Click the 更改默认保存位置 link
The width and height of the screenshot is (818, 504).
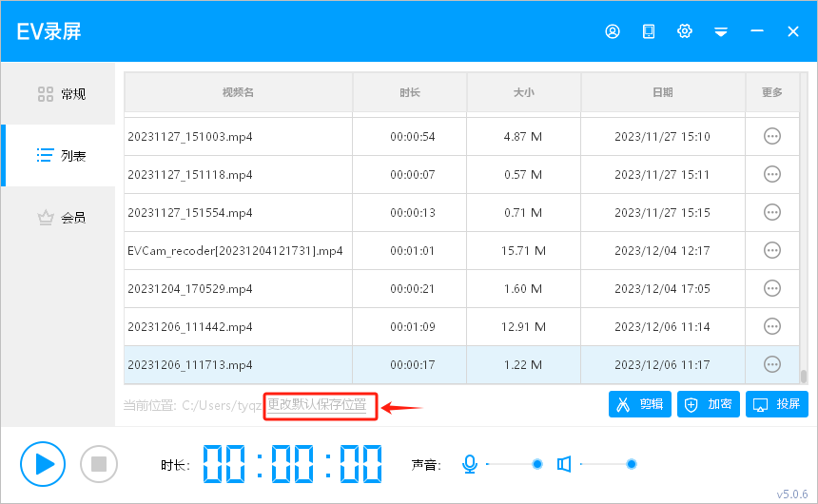[x=317, y=405]
